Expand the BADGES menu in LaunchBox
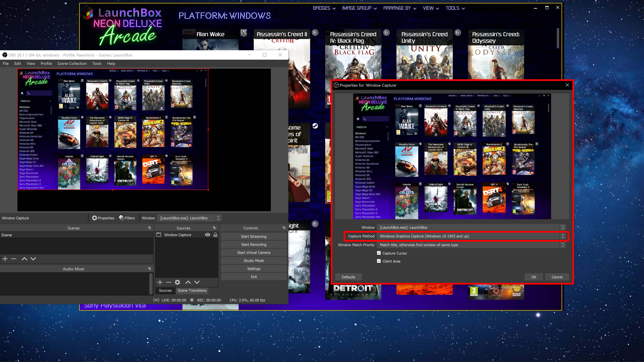The image size is (644, 362). (324, 8)
